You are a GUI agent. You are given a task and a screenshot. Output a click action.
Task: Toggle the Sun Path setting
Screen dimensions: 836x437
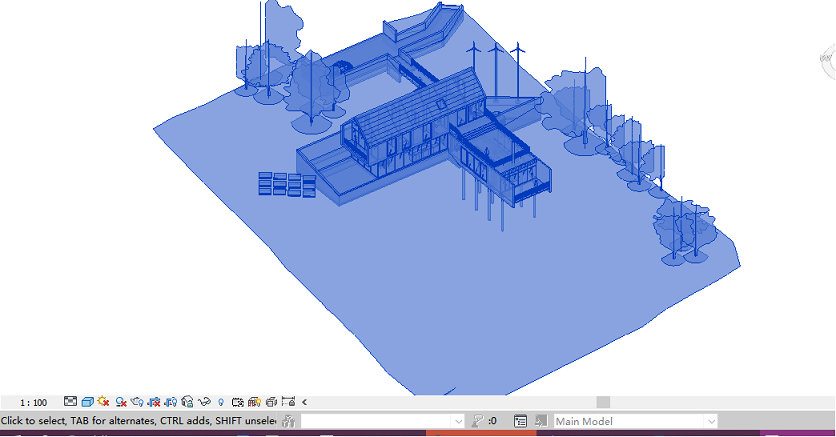coord(103,402)
